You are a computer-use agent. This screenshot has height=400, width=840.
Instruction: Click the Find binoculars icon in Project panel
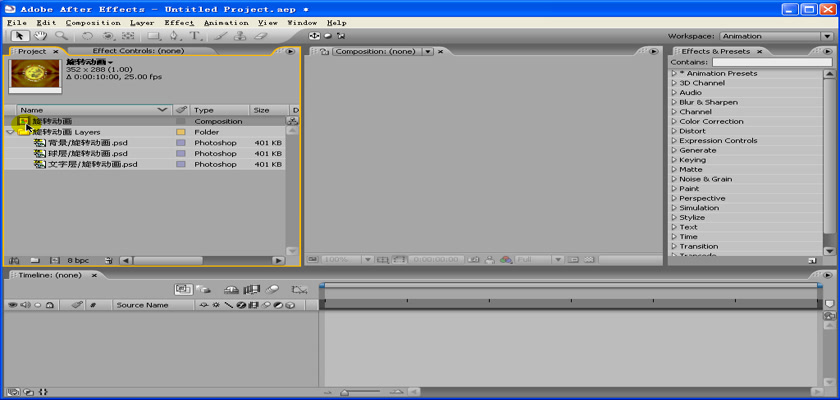pos(14,260)
